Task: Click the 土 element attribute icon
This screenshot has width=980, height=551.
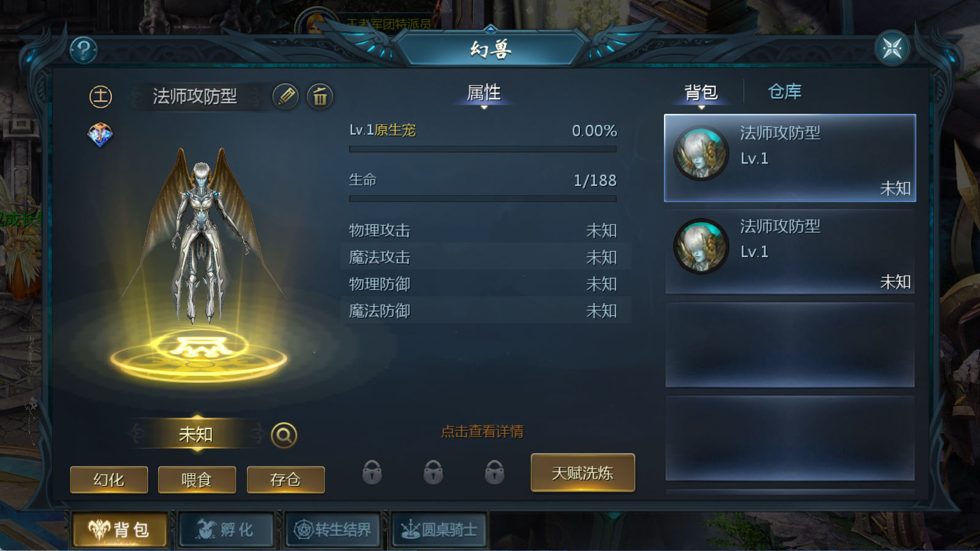Action: tap(100, 96)
